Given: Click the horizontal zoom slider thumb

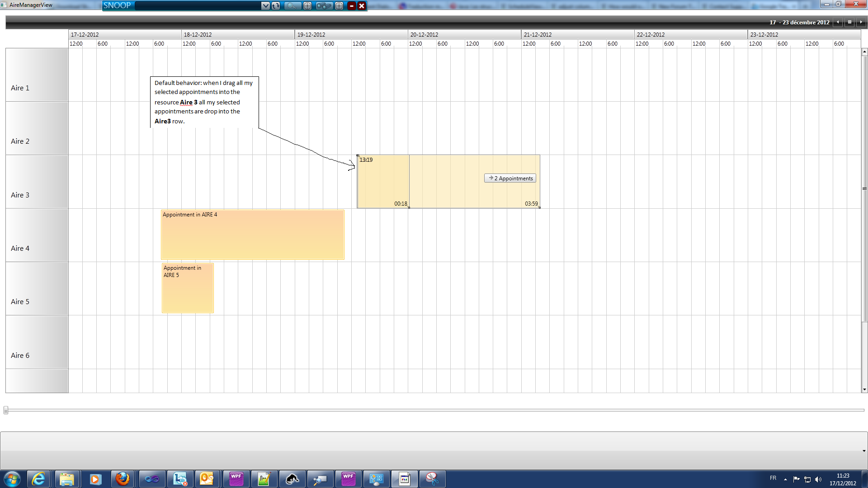Looking at the screenshot, I should [x=6, y=410].
